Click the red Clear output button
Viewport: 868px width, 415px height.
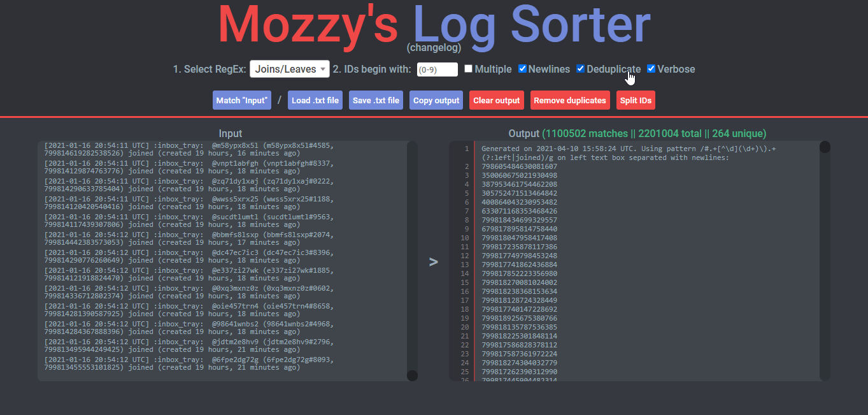click(x=497, y=100)
